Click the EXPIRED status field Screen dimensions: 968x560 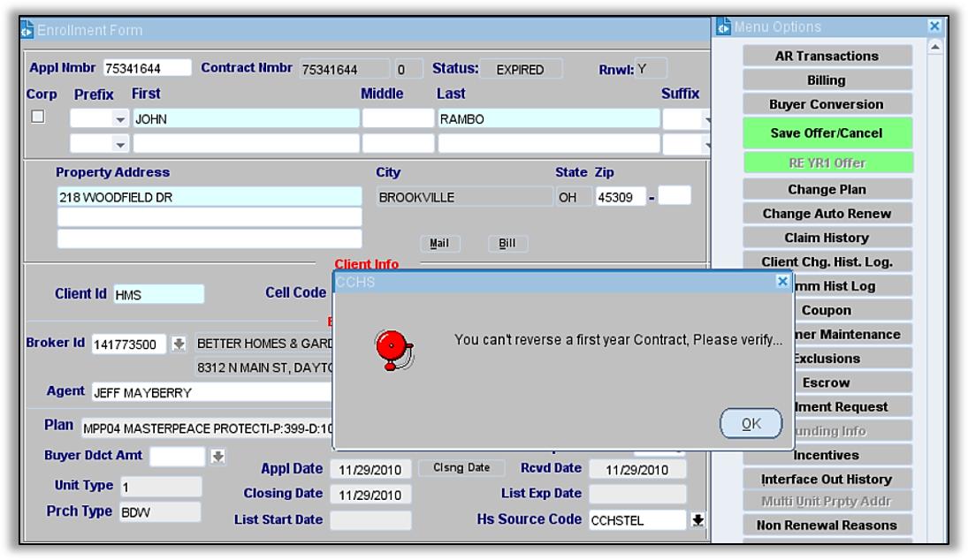click(521, 69)
